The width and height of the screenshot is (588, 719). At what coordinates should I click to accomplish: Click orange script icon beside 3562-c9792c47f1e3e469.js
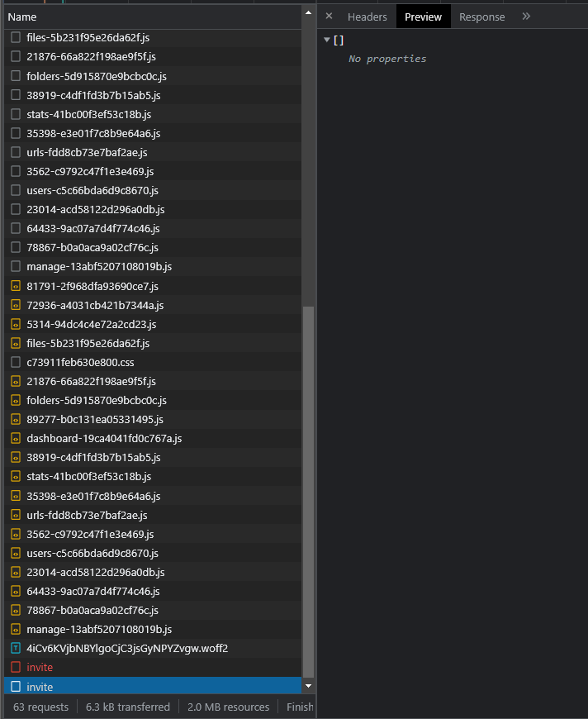coord(16,534)
